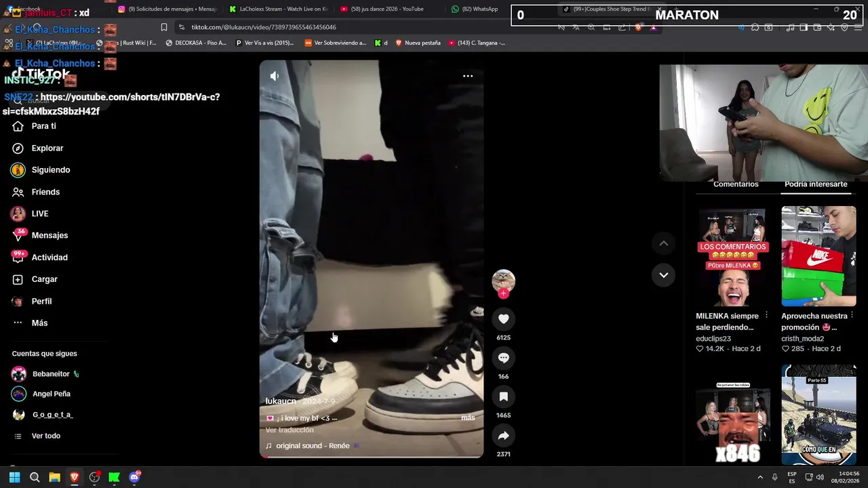This screenshot has width=868, height=488.
Task: Open comments via the speech bubble icon
Action: coord(503,358)
